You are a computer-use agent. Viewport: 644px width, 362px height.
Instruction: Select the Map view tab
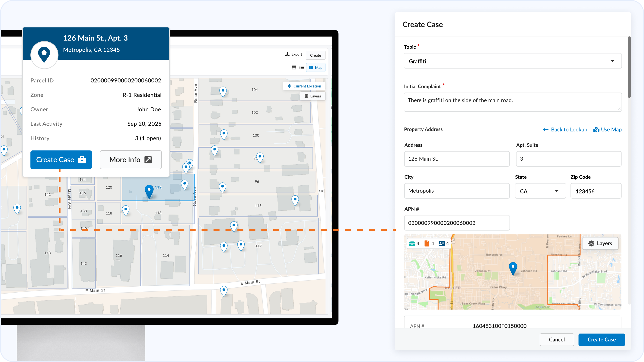316,67
